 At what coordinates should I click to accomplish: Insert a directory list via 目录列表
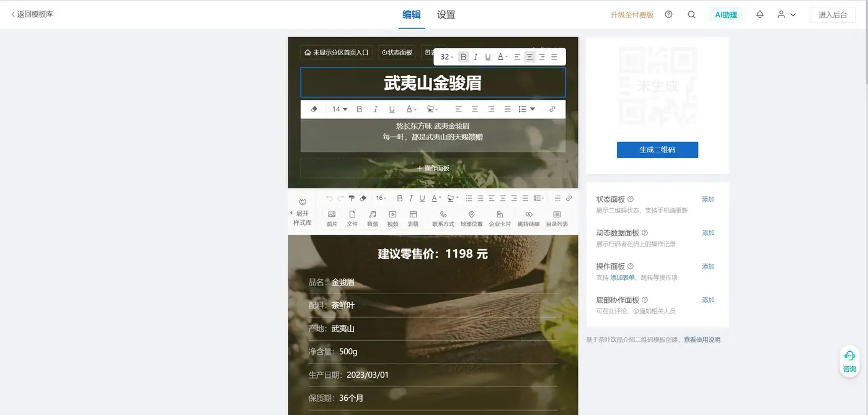click(x=557, y=218)
